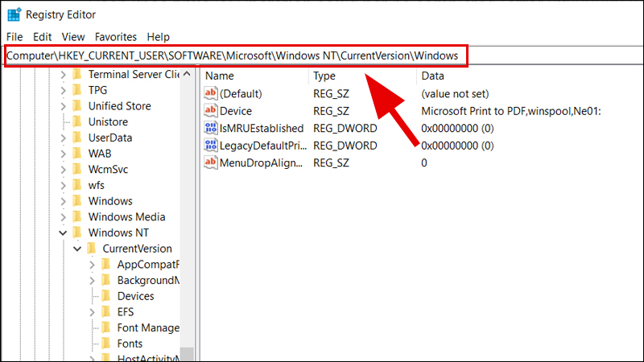Click the IsMRUEstablished DWORD value icon

pos(211,129)
